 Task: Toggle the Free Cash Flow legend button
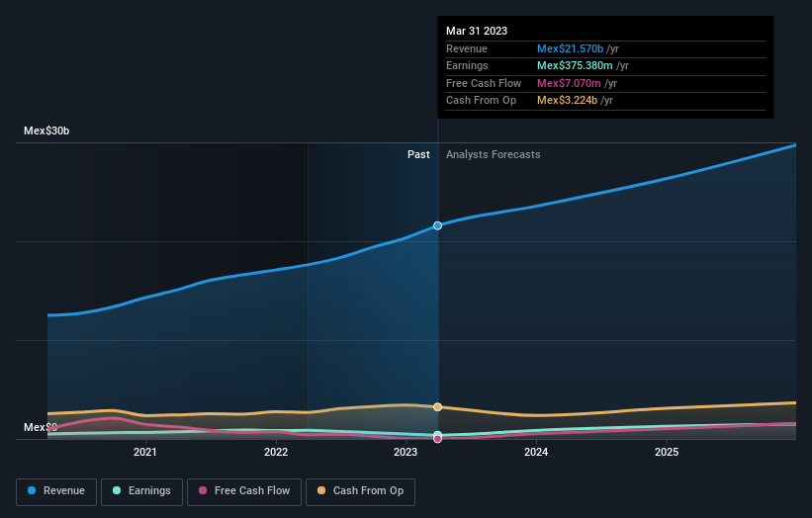pos(244,491)
